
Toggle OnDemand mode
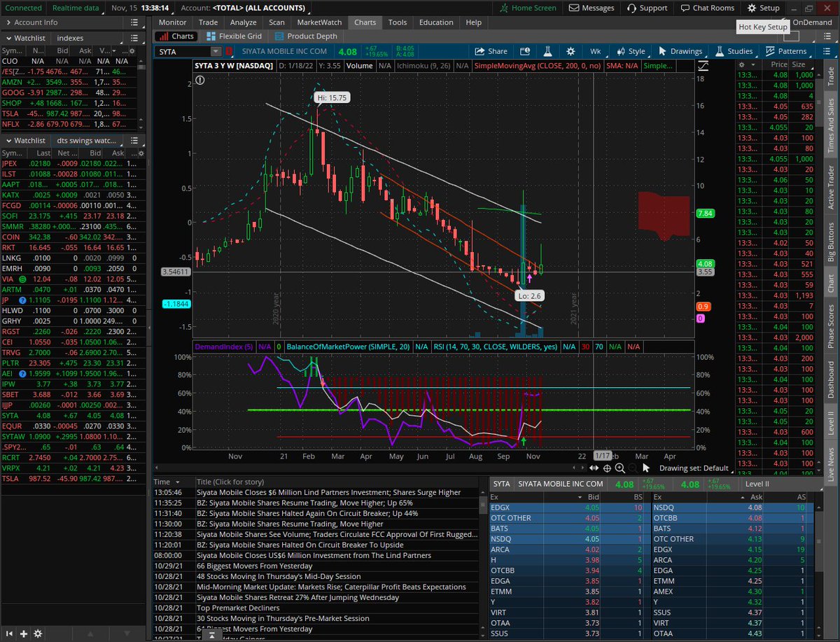[812, 22]
